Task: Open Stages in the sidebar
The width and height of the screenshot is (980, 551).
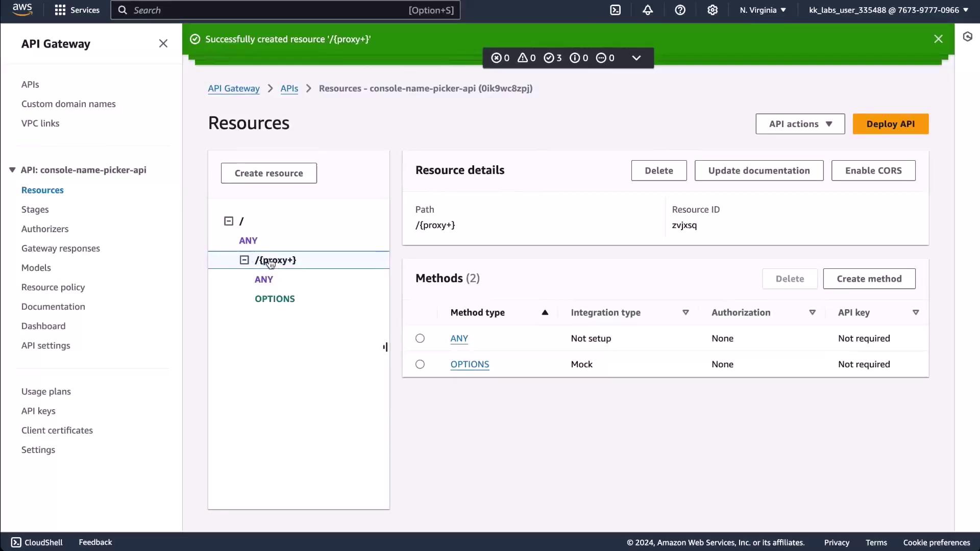Action: coord(35,209)
